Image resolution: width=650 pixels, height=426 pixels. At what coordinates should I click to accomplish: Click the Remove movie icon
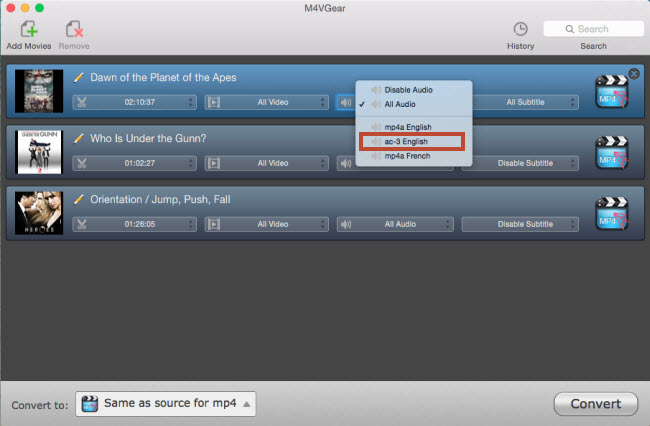click(73, 30)
